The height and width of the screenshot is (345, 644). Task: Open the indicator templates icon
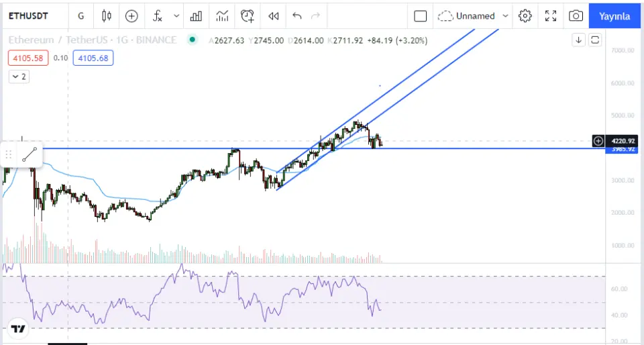point(222,15)
